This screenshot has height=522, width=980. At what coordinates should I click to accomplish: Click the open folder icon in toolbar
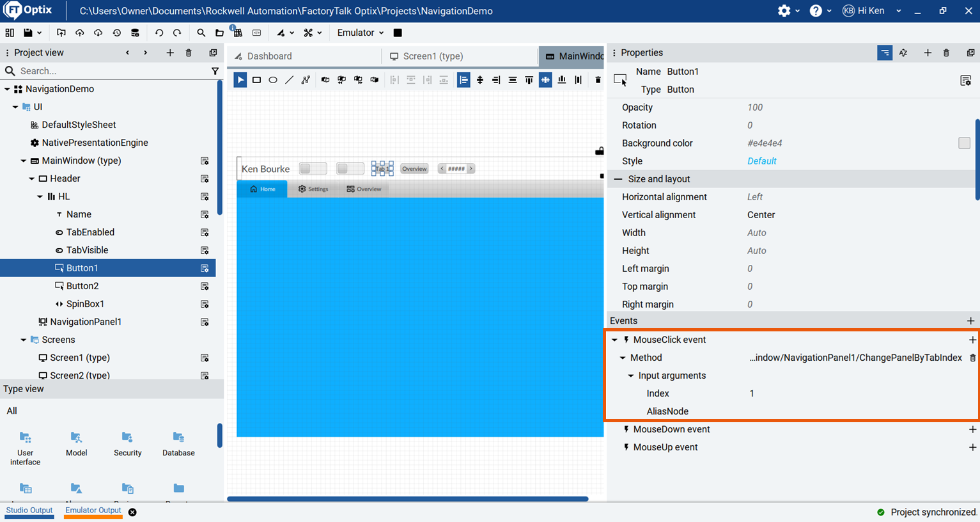[219, 33]
